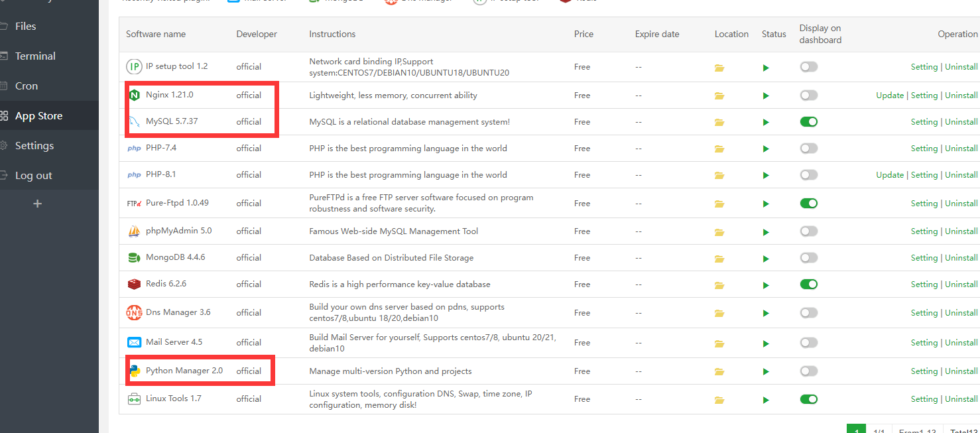Click Uninstall for MongoDB 4.4.6
The image size is (980, 433).
pos(961,258)
